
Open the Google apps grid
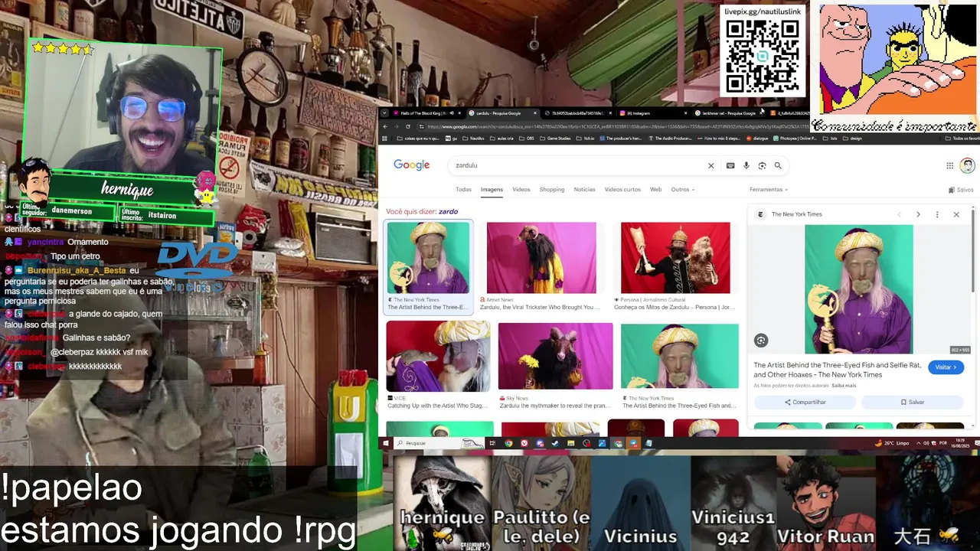950,165
